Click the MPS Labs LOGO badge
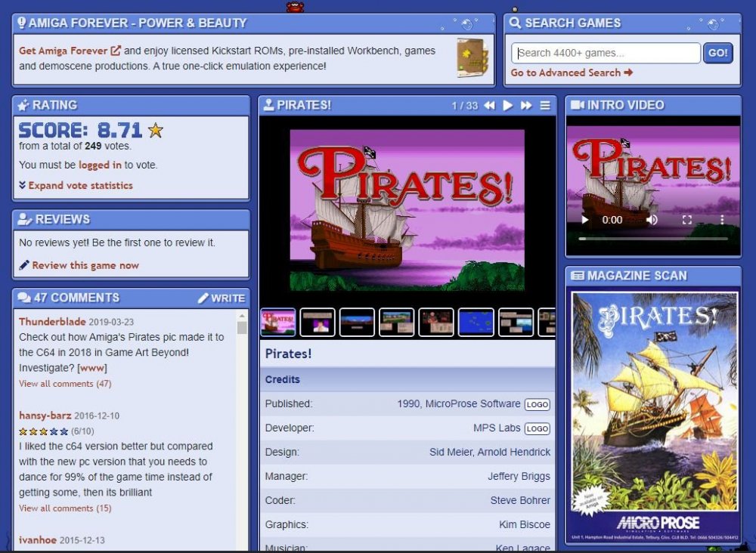This screenshot has width=756, height=553. coord(538,429)
